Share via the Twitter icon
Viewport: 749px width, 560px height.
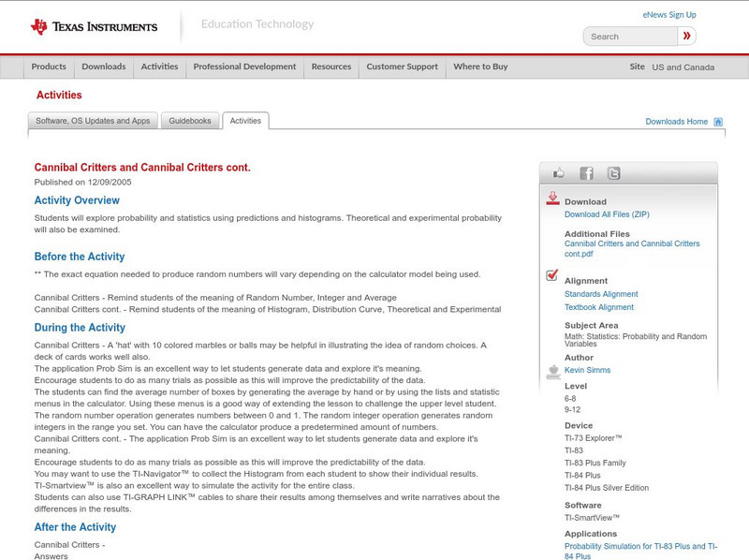point(614,173)
